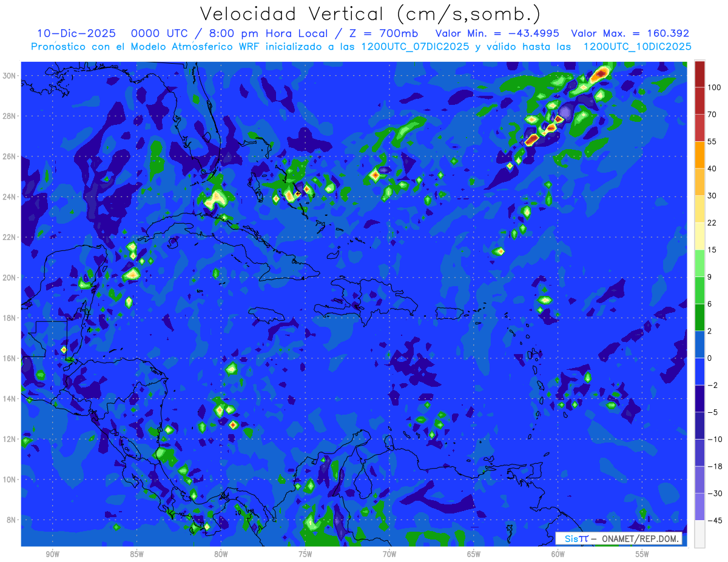Click the latitude label "10N"
This screenshot has width=728, height=562.
click(x=10, y=480)
